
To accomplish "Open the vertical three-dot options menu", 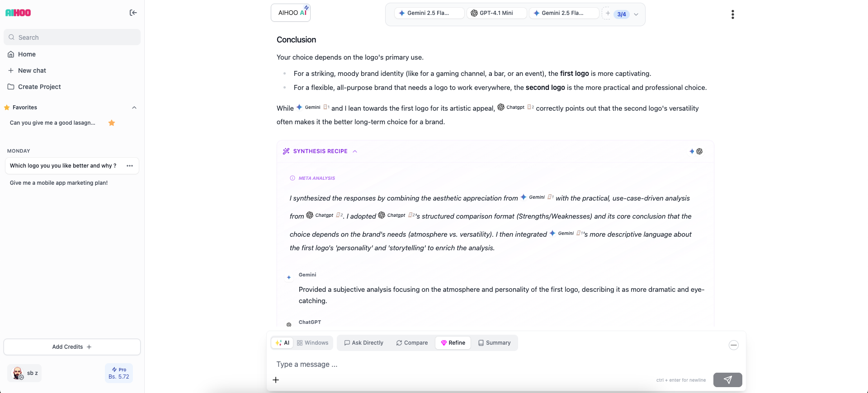I will [x=732, y=14].
